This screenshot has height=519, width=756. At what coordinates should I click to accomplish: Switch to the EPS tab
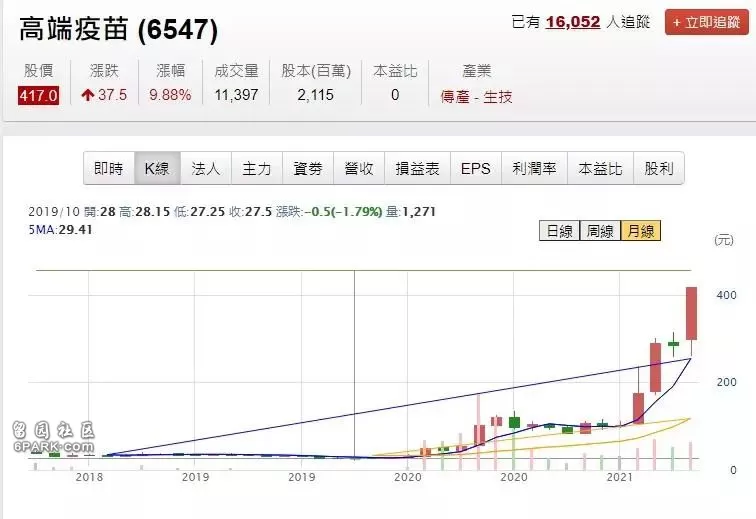pyautogui.click(x=476, y=168)
